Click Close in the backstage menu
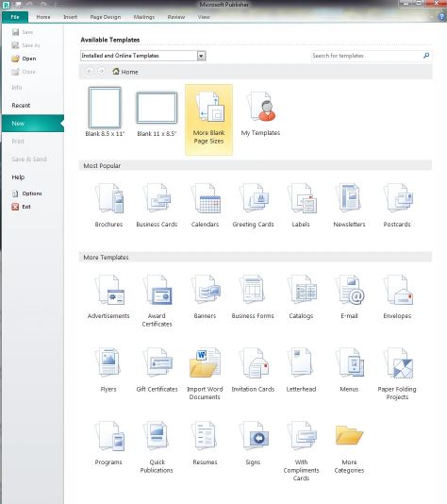447x504 pixels. coord(24,72)
